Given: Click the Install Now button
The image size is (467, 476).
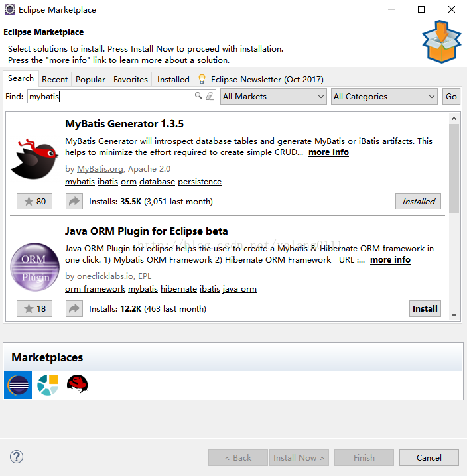Looking at the screenshot, I should [x=299, y=458].
